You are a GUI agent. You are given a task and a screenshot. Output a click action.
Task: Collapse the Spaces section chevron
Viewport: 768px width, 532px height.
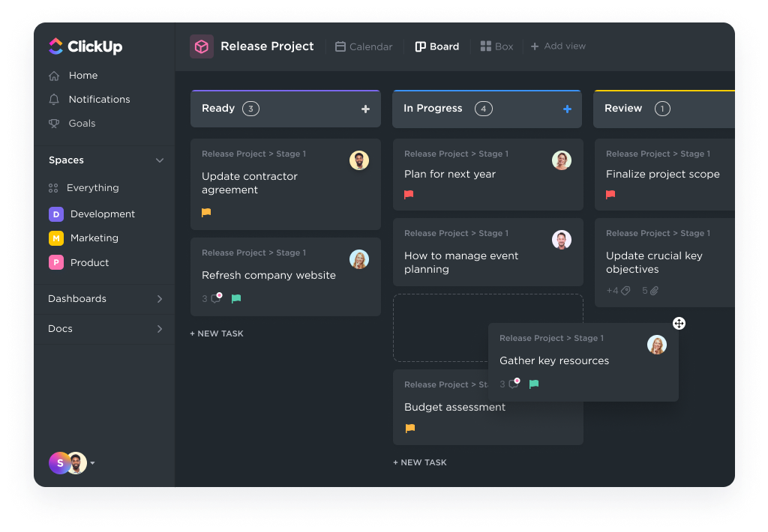click(x=160, y=160)
